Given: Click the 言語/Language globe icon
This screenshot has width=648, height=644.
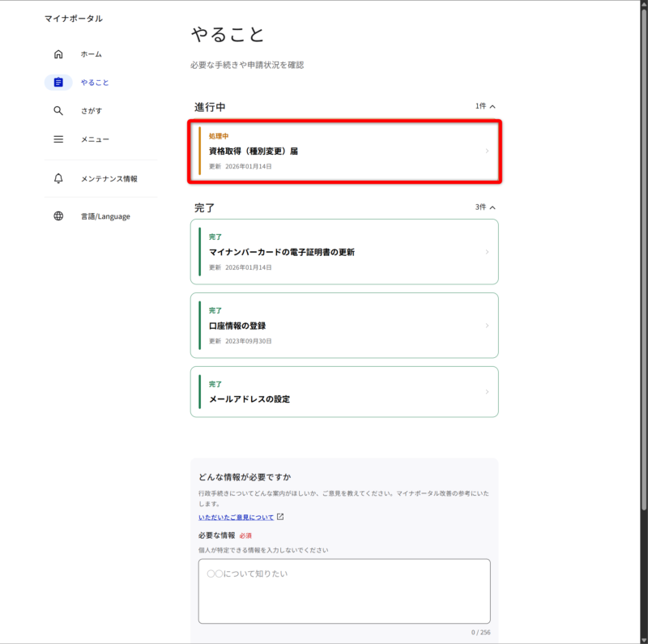Looking at the screenshot, I should (58, 216).
